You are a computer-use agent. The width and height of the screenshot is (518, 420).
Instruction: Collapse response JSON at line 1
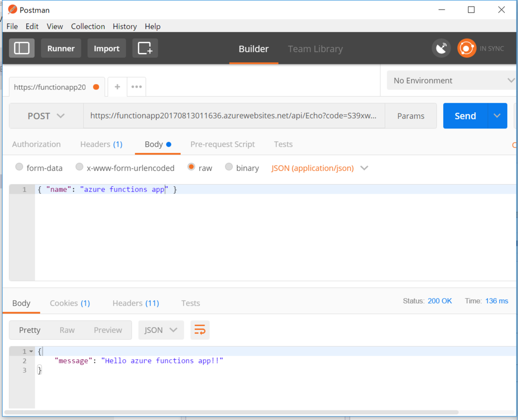pos(31,351)
